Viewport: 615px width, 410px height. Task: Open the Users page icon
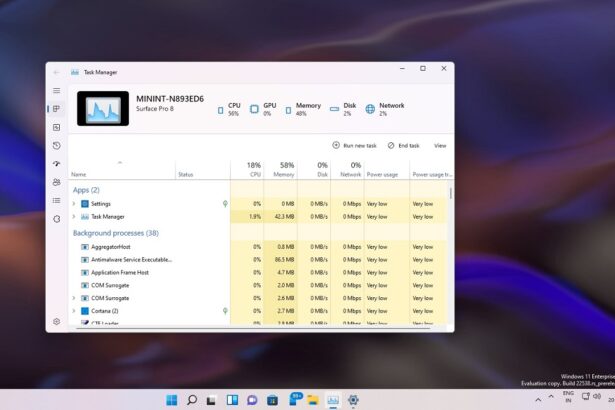coord(57,182)
